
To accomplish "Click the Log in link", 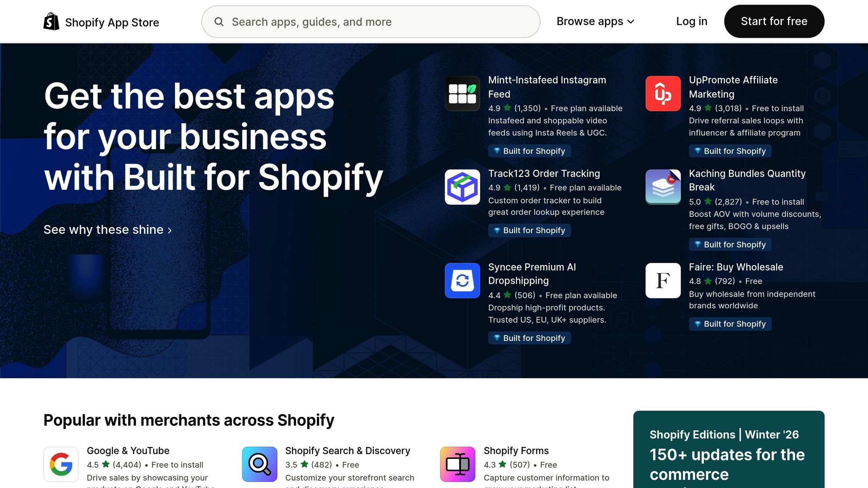I will click(x=691, y=21).
